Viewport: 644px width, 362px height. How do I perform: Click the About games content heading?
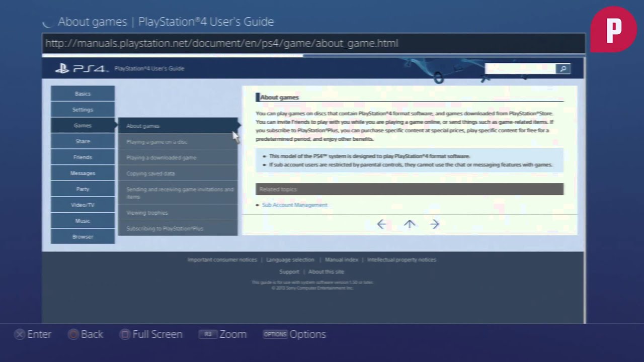[279, 98]
